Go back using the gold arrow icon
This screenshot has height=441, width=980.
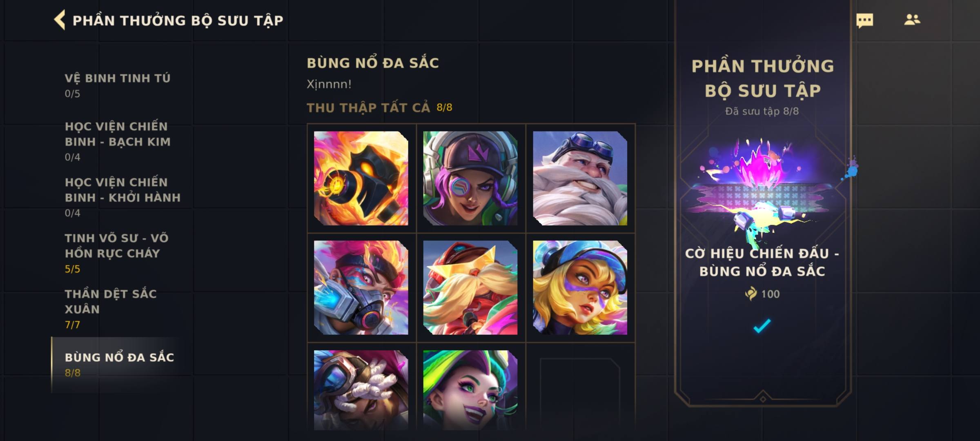60,20
